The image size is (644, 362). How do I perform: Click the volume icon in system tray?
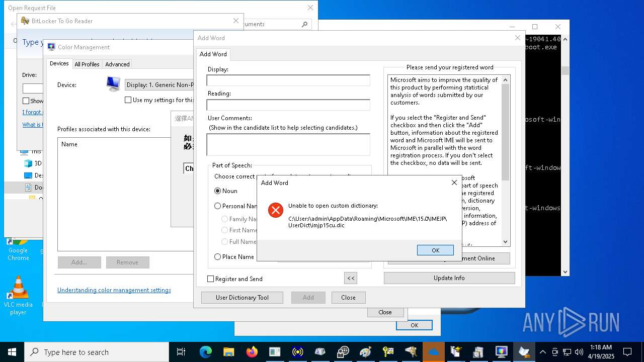tap(579, 352)
